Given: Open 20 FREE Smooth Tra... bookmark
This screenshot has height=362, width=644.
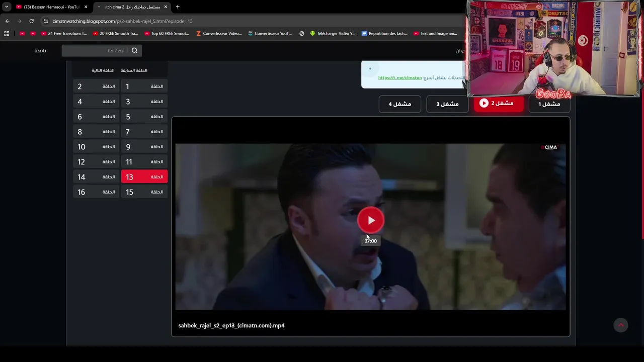Looking at the screenshot, I should pyautogui.click(x=115, y=34).
